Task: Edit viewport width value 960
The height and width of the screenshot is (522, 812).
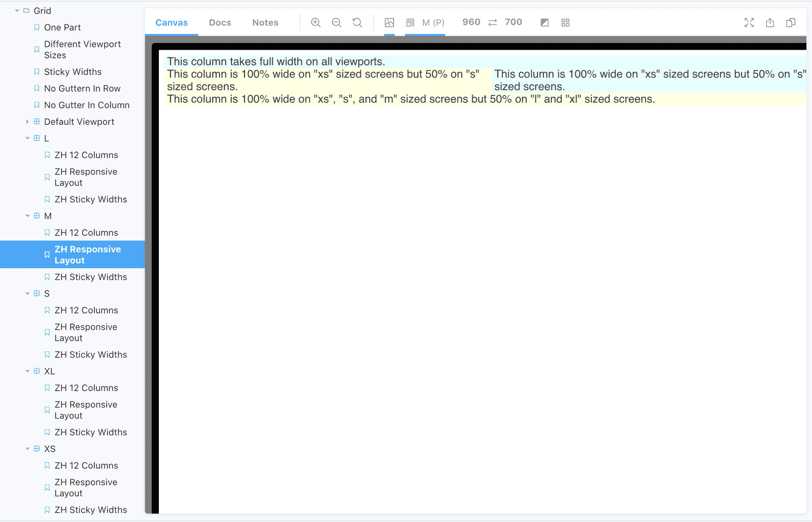Action: point(471,22)
